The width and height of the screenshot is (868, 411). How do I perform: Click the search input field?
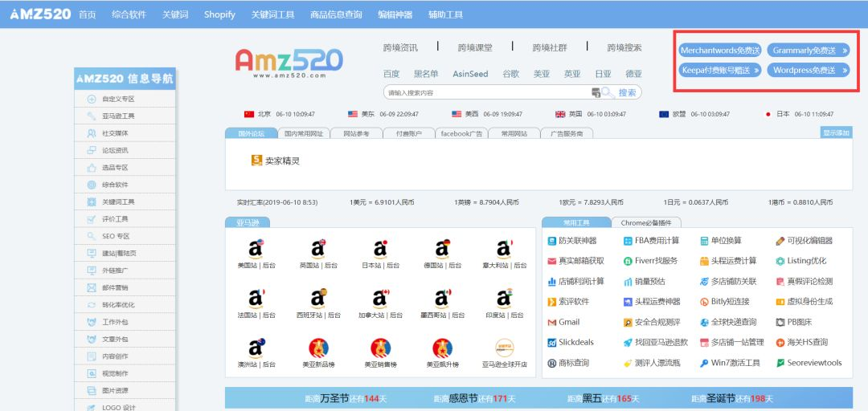coord(486,92)
